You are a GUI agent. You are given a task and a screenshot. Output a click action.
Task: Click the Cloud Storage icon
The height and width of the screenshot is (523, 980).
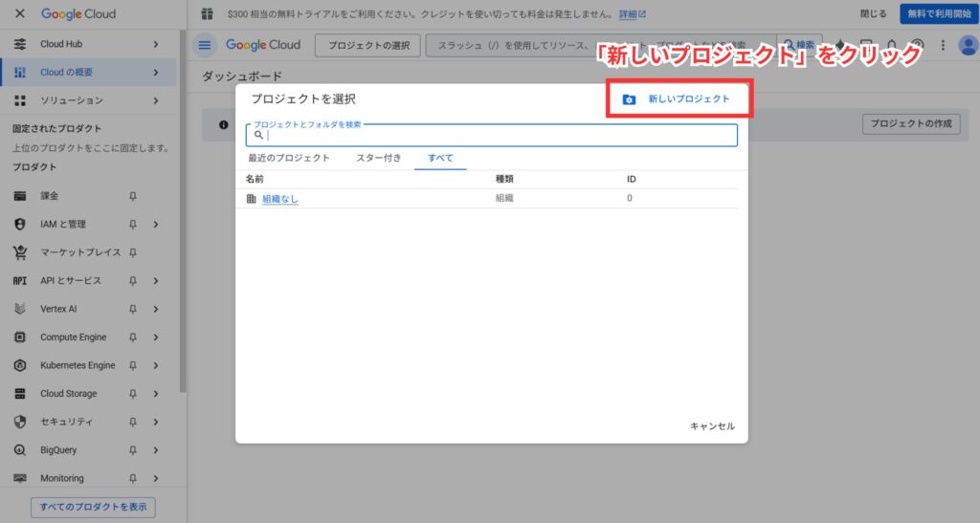coord(20,394)
